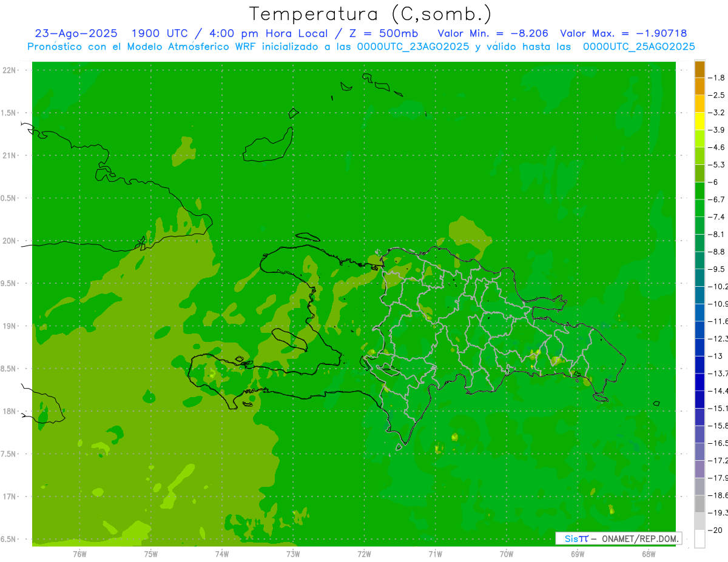Image resolution: width=728 pixels, height=562 pixels.
Task: Click the '76W' longitude label
Action: pos(79,554)
